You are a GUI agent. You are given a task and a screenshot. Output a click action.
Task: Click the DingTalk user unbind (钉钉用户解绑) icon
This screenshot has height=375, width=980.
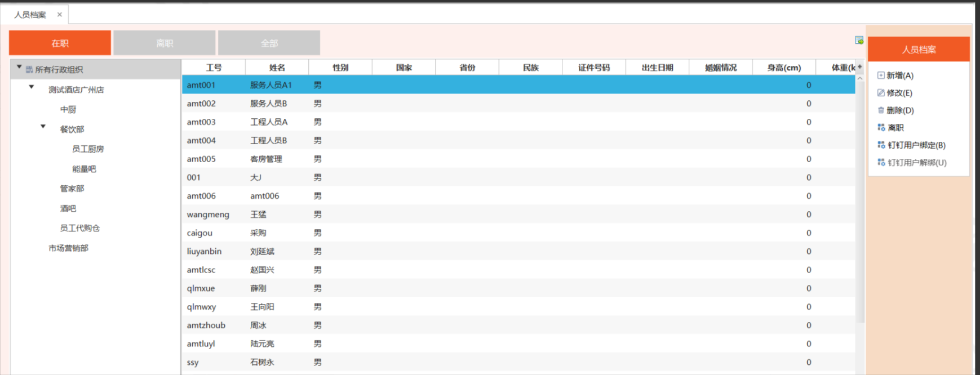point(881,163)
